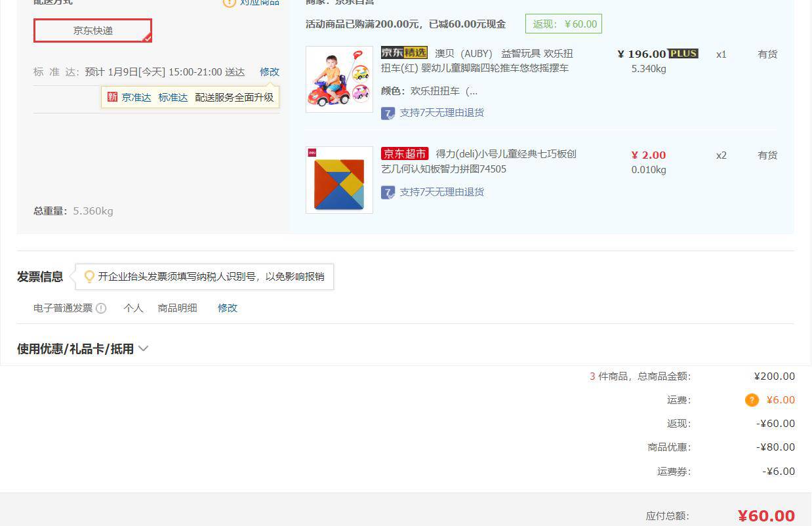Click 应付总额 ¥60.00 amount
The image size is (812, 526).
[766, 516]
